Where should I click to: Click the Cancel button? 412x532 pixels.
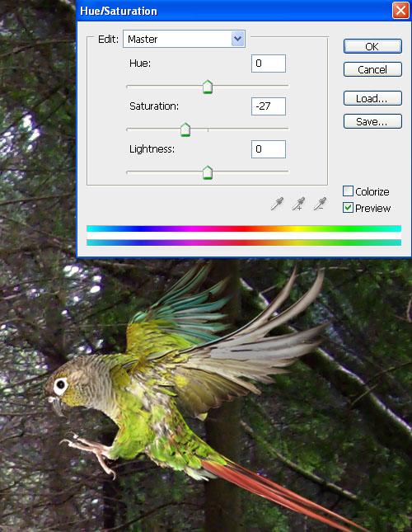point(372,69)
